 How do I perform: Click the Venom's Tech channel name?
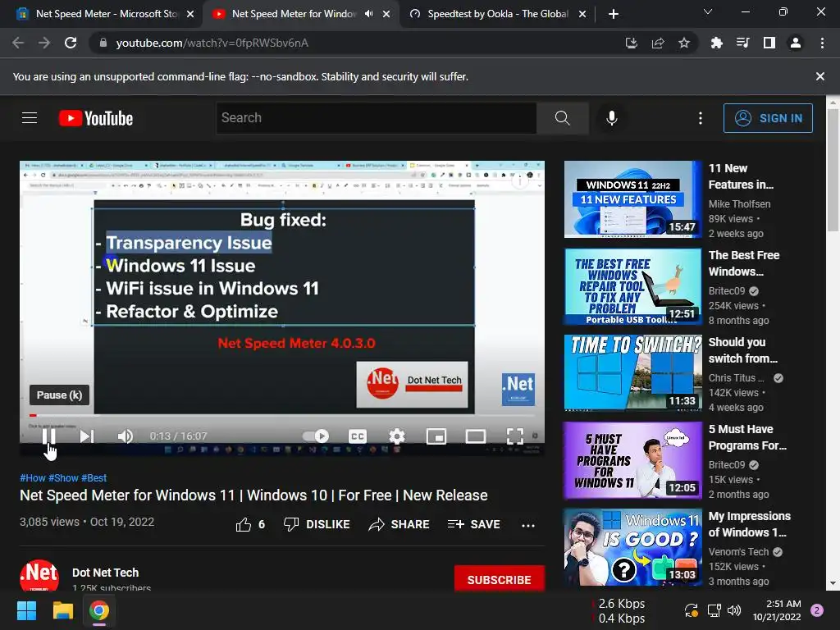pyautogui.click(x=739, y=552)
